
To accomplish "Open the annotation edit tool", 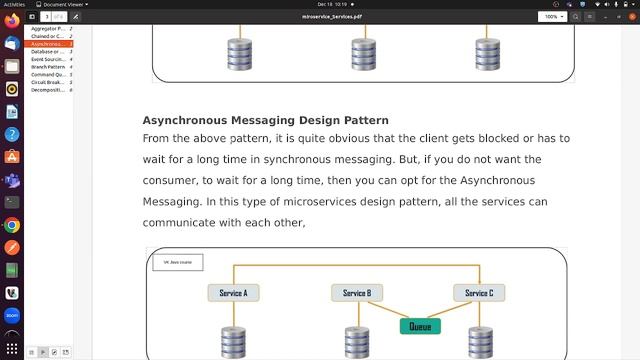I will (76, 17).
